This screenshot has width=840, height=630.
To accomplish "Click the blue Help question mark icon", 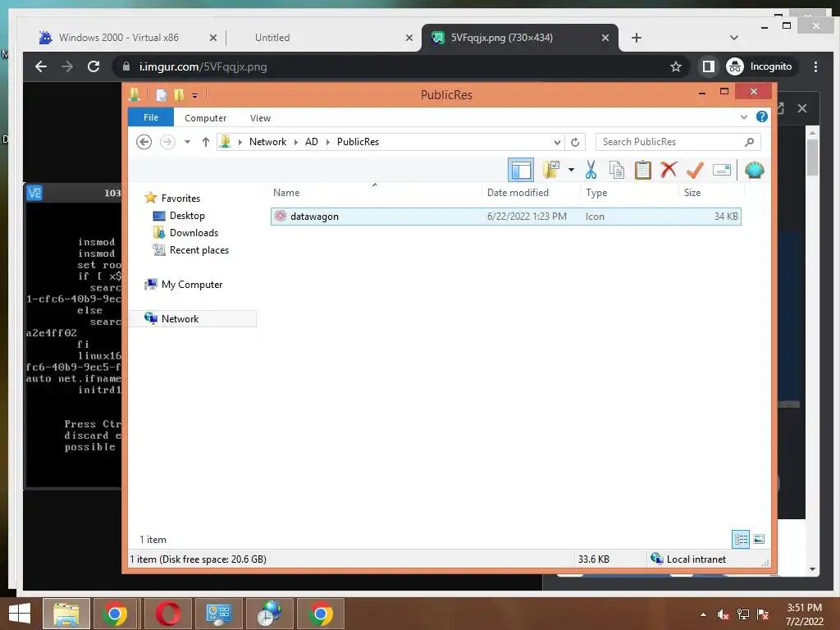I will [761, 116].
